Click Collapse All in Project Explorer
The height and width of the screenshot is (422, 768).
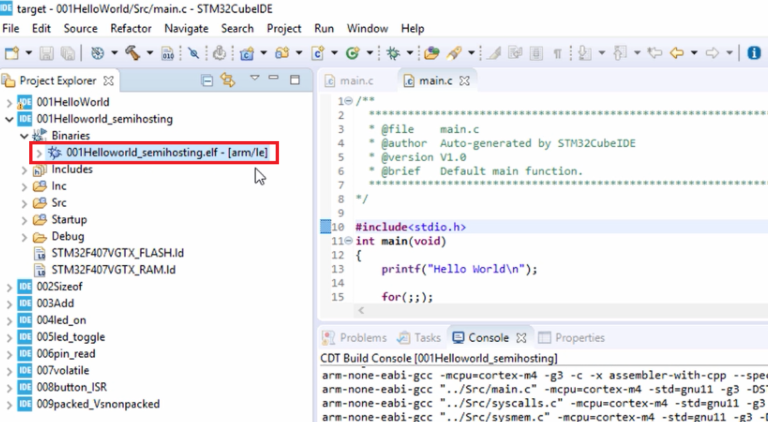pyautogui.click(x=207, y=80)
